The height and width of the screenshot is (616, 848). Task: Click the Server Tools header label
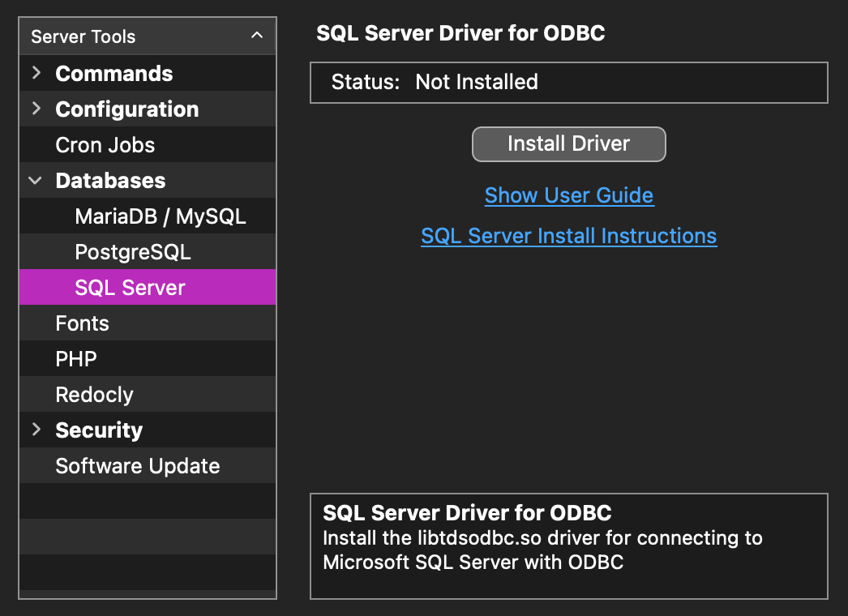point(84,36)
